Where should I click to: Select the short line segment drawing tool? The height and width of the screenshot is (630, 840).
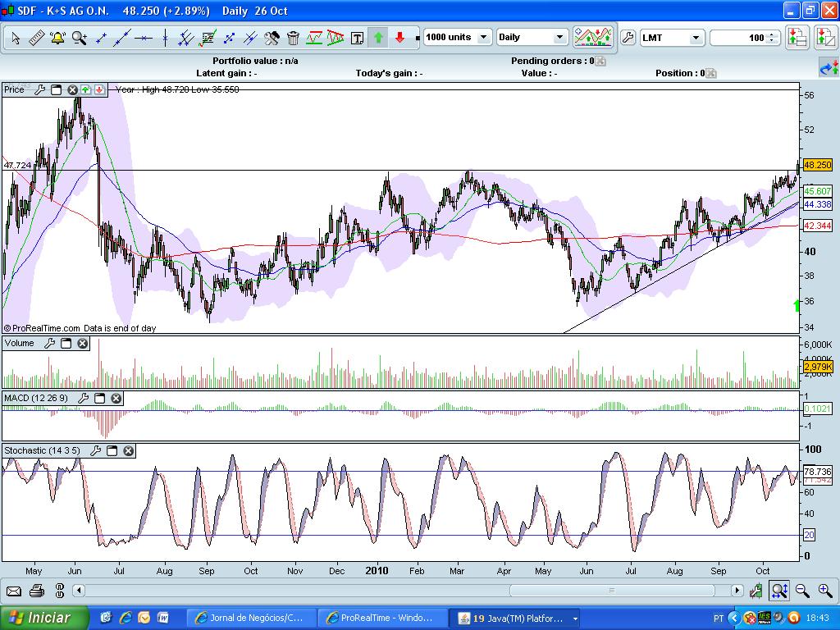point(101,38)
